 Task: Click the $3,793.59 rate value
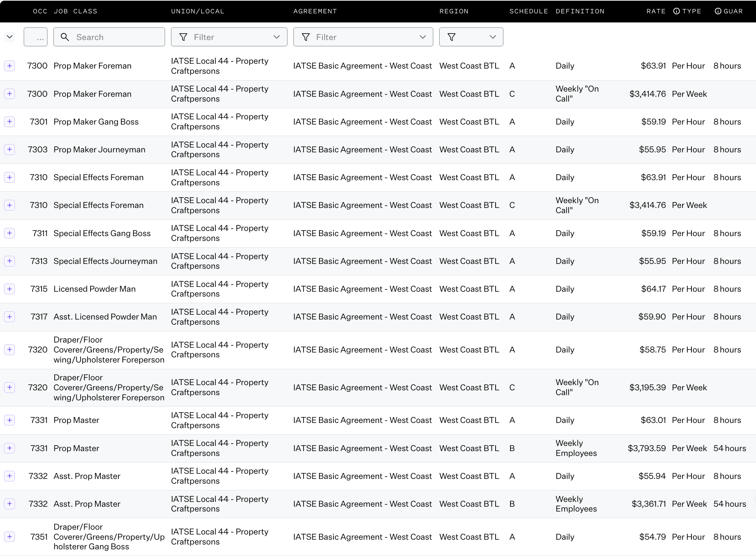647,448
